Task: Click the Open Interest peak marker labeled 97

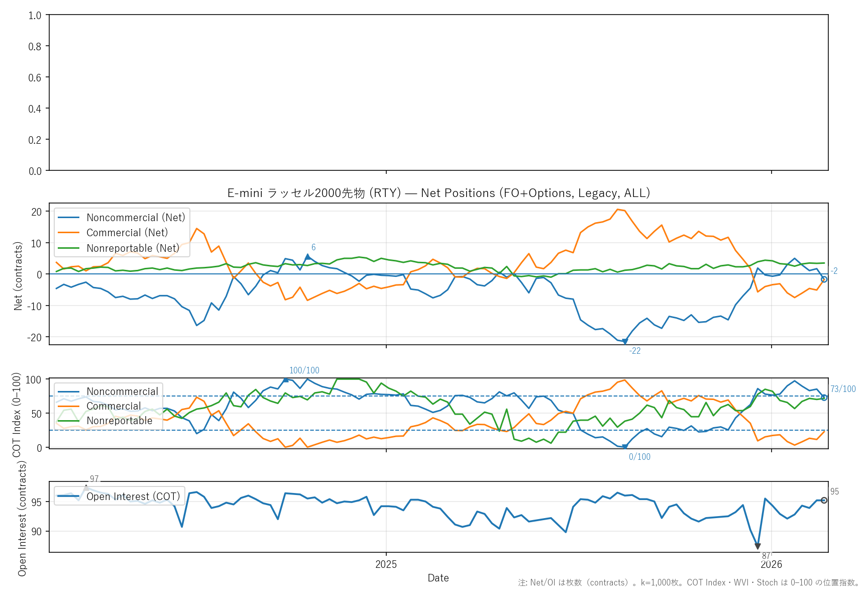Action: point(86,487)
